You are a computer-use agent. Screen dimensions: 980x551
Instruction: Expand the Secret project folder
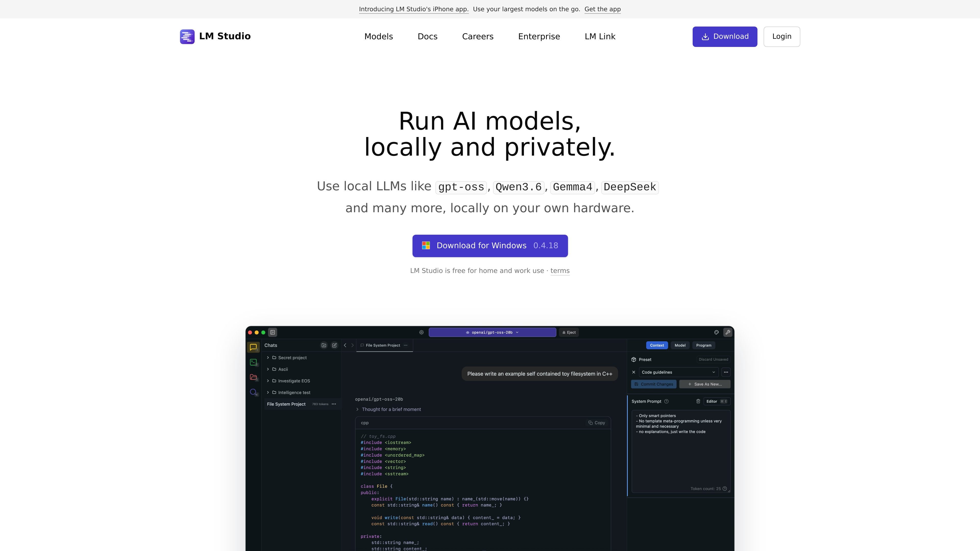268,357
